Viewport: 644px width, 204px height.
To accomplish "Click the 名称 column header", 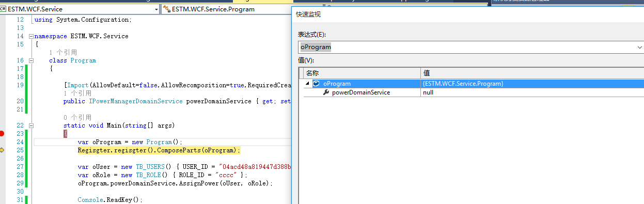I will click(362, 73).
